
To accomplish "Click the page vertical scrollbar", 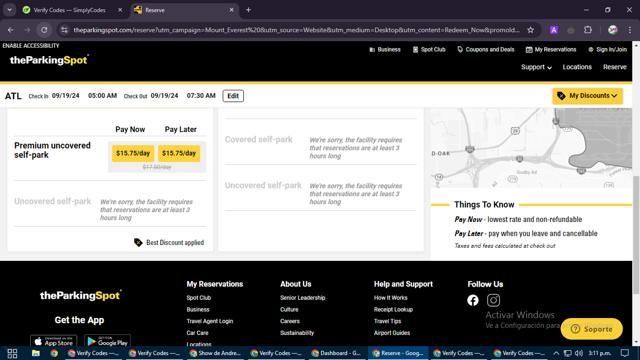I will click(x=636, y=235).
